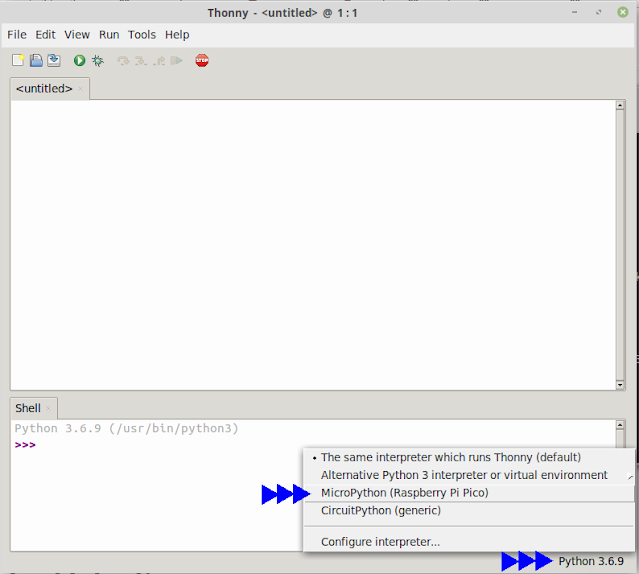Open the Tools menu
This screenshot has height=574, width=639.
[x=142, y=35]
